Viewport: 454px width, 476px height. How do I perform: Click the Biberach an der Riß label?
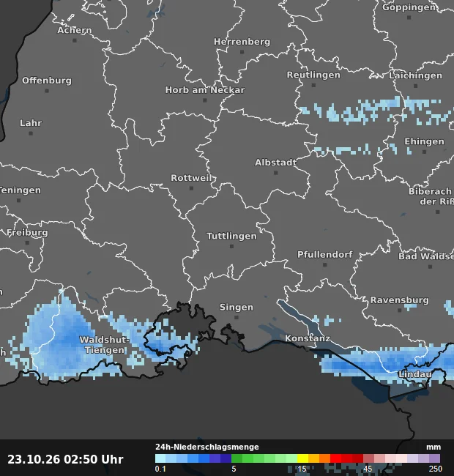[x=431, y=196]
